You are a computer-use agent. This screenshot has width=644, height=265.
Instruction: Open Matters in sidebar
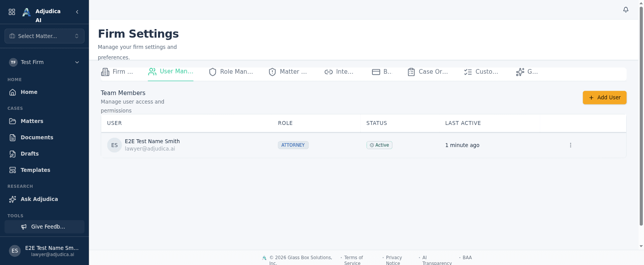click(45, 121)
